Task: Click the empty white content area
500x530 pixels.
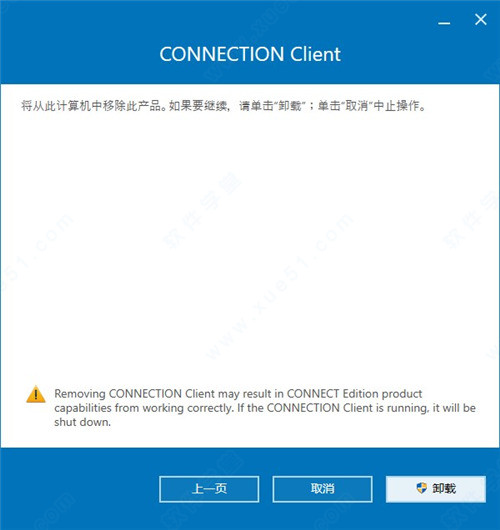Action: 250,243
